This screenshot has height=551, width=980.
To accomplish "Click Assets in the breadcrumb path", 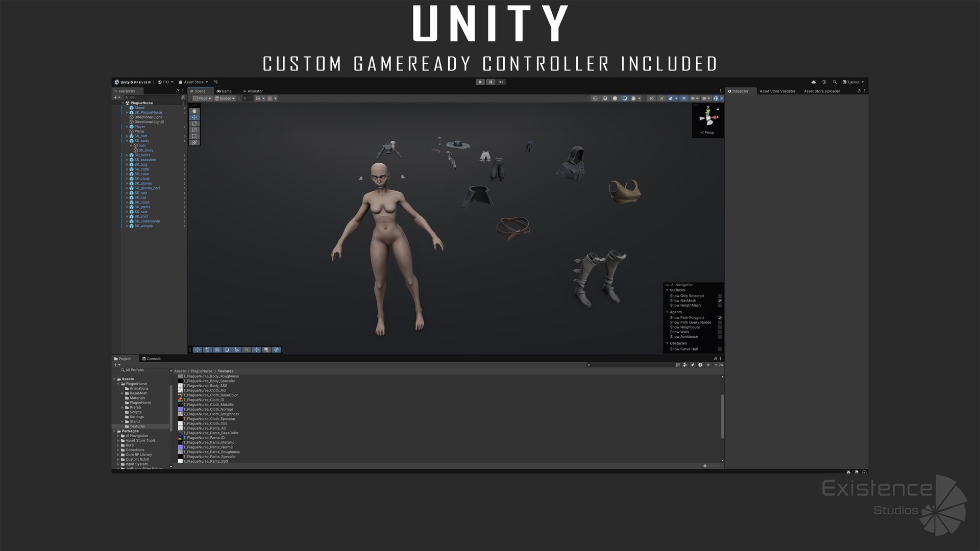I will [x=180, y=371].
